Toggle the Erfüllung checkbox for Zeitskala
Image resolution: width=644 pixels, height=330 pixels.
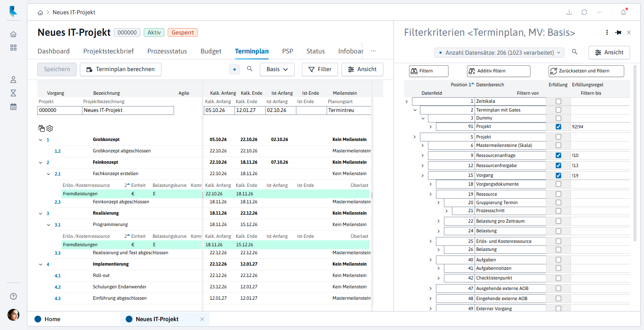tap(558, 101)
